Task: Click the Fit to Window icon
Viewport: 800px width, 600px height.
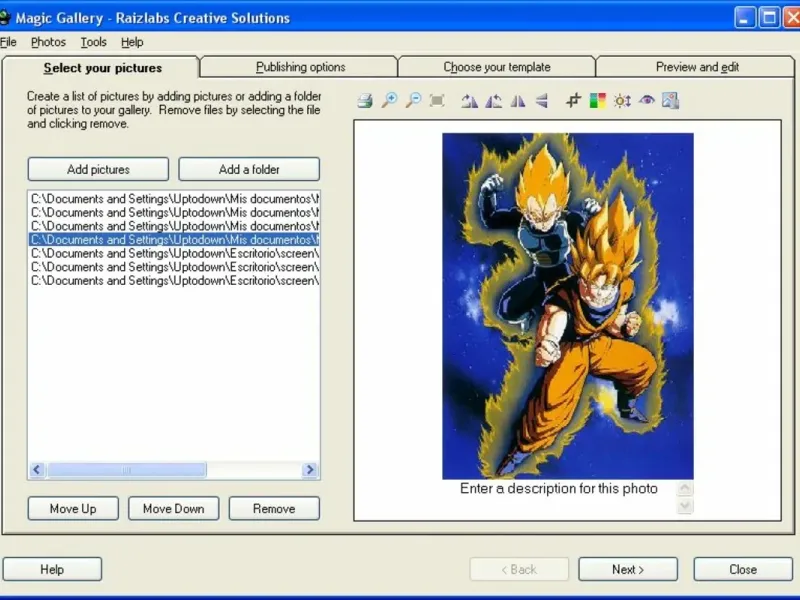Action: tap(437, 101)
